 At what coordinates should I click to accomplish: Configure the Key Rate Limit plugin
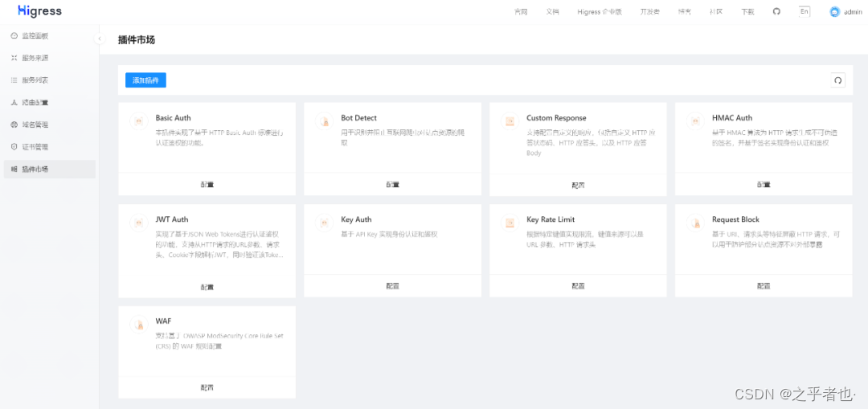click(578, 286)
